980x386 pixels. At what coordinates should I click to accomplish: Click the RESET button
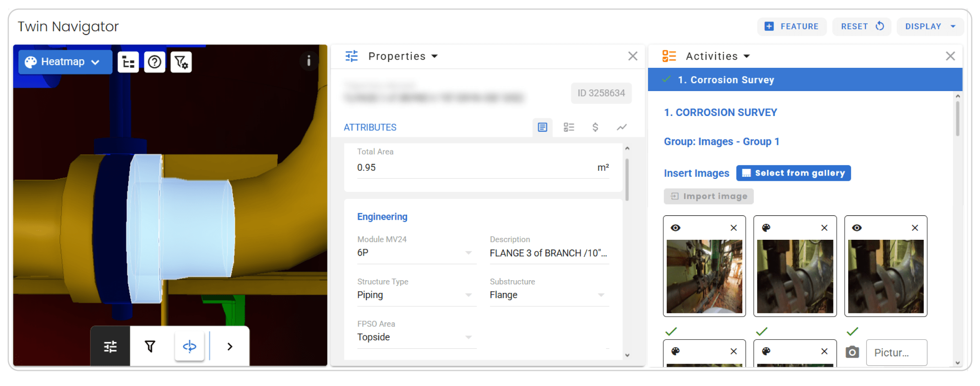862,27
